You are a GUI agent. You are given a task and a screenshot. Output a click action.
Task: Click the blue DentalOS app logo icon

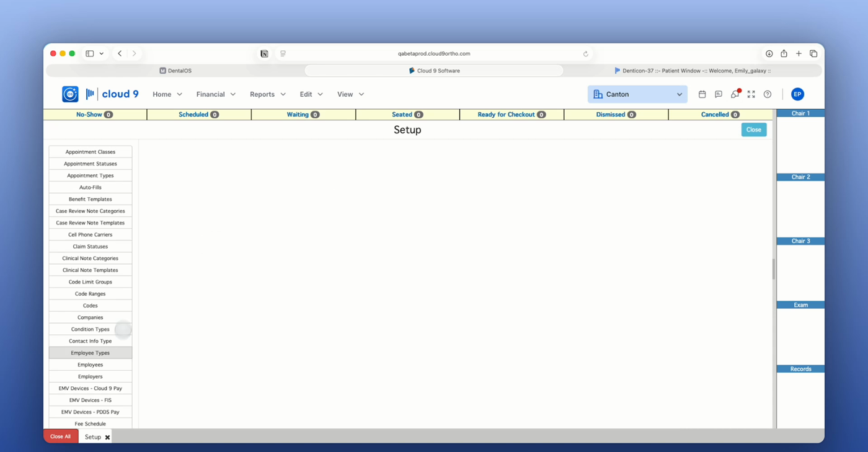(70, 94)
